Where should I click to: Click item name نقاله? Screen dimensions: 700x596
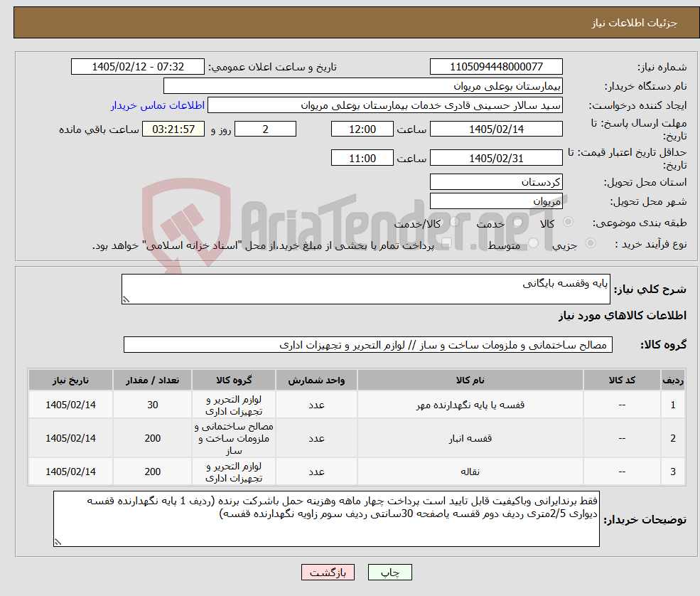[470, 472]
